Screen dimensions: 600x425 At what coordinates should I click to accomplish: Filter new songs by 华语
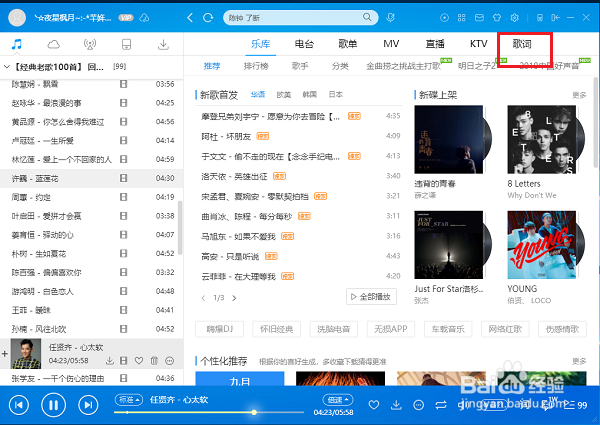258,94
